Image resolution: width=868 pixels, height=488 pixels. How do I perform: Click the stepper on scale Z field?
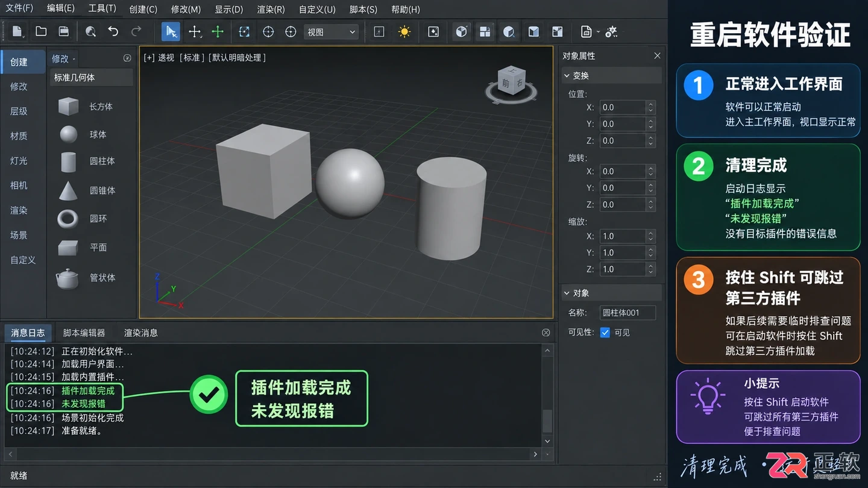pyautogui.click(x=650, y=269)
